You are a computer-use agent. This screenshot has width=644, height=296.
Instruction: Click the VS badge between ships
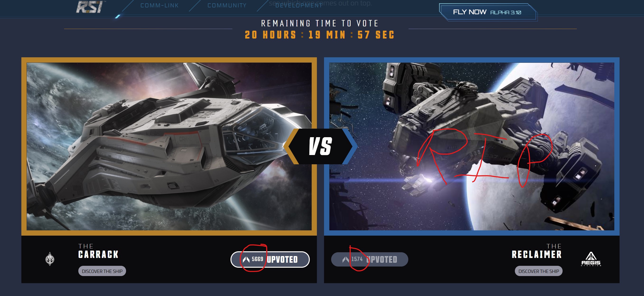320,146
